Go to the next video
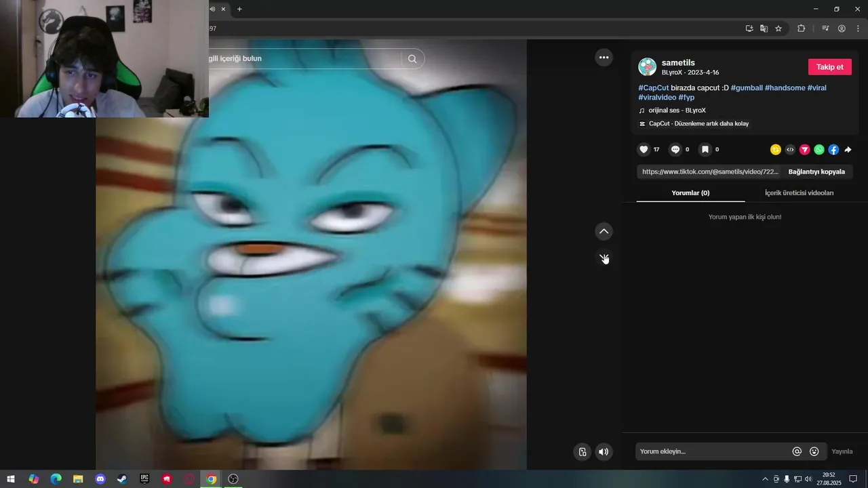 click(604, 258)
